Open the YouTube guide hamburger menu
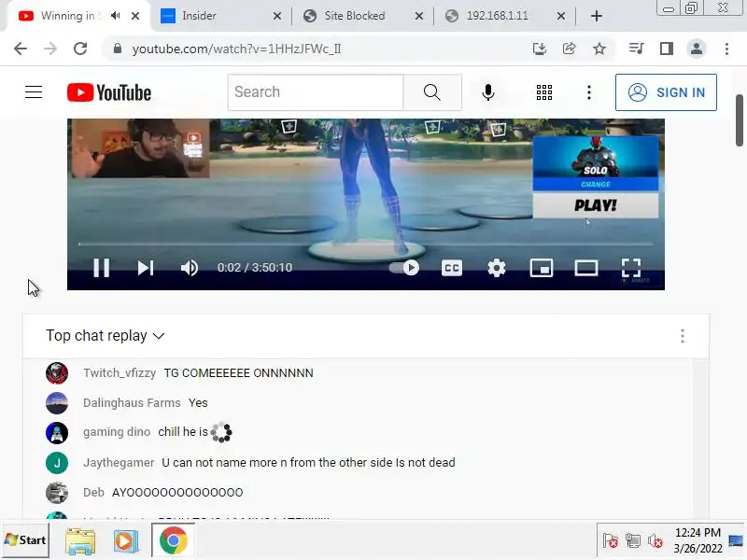 34,91
